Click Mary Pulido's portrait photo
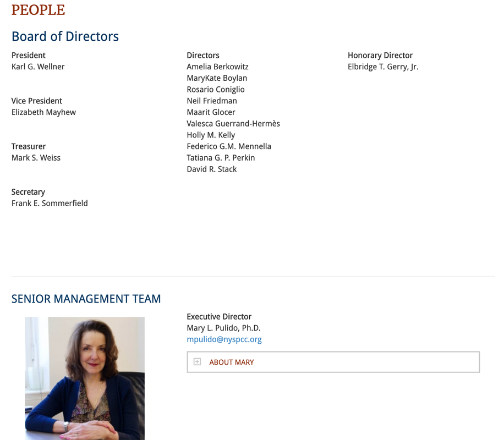This screenshot has height=440, width=504. 85,378
